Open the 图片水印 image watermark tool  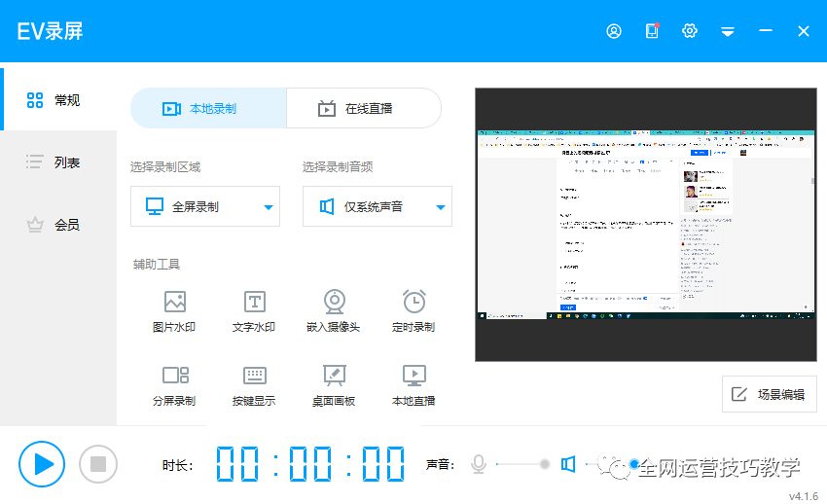click(174, 311)
